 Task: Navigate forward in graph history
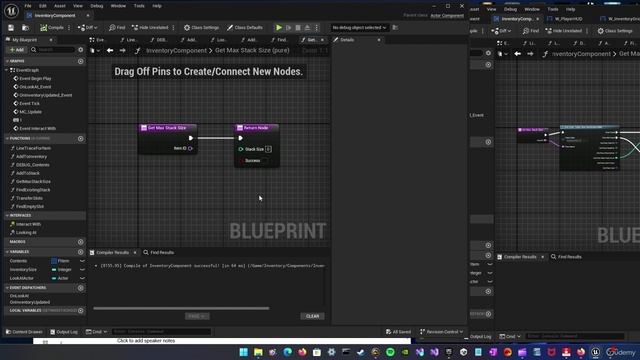(x=122, y=50)
